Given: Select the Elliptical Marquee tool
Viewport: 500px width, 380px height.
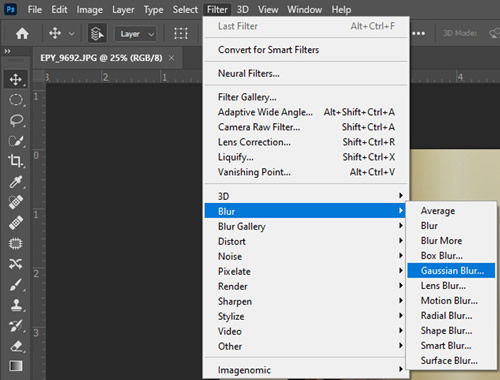Looking at the screenshot, I should point(16,100).
